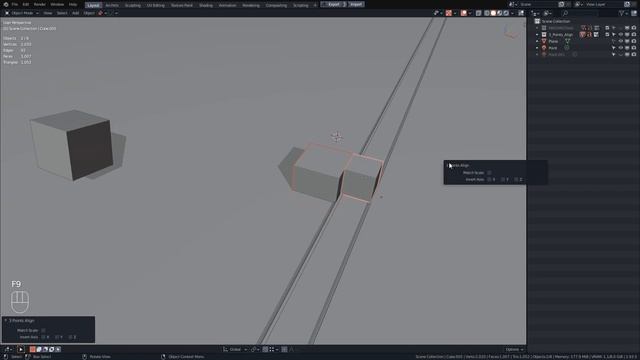
Task: Switch to the Texture Paint workspace tab
Action: [x=182, y=5]
